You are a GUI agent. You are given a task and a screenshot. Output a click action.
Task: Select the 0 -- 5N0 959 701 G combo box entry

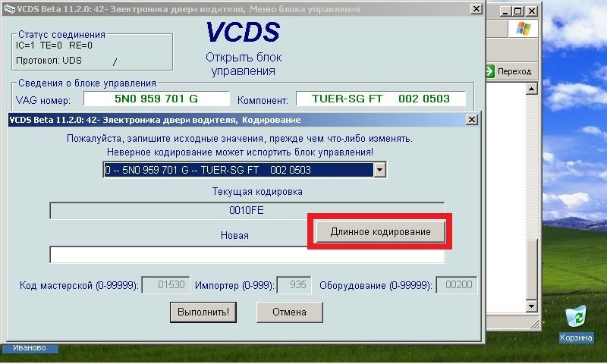[238, 170]
